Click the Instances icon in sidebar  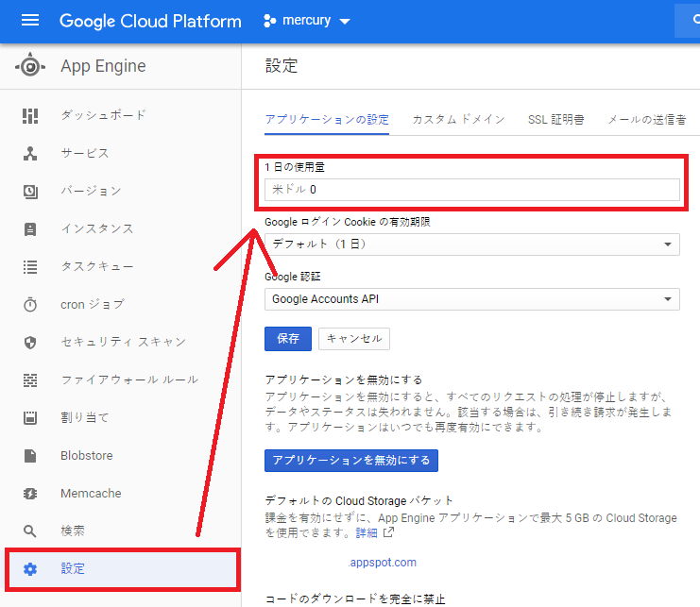point(30,228)
